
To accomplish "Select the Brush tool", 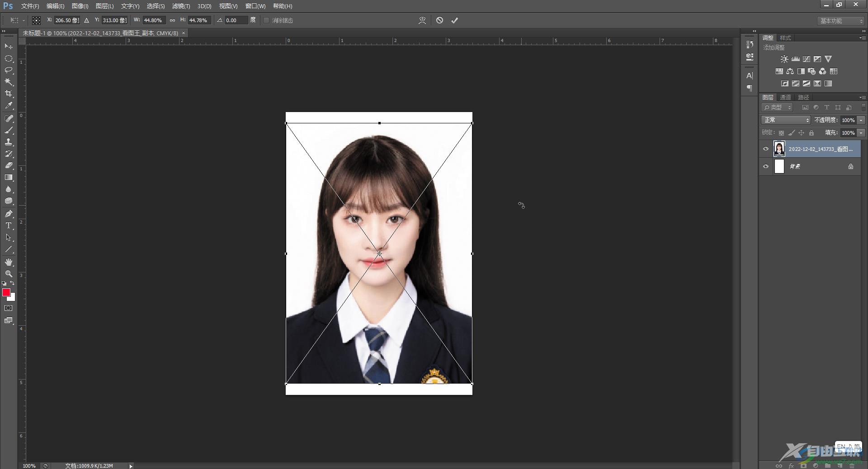I will 9,130.
